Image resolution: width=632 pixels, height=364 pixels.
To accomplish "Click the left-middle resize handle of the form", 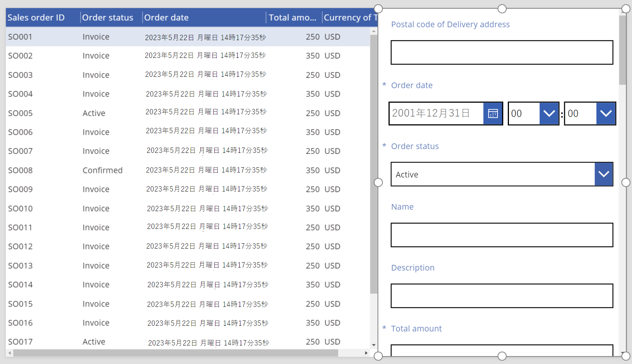I will 378,182.
